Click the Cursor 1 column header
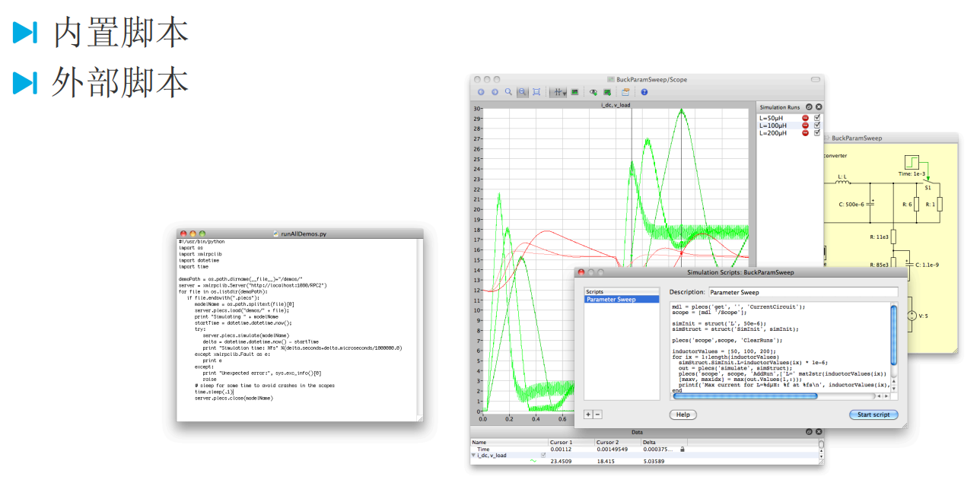This screenshot has width=980, height=486. tap(561, 442)
